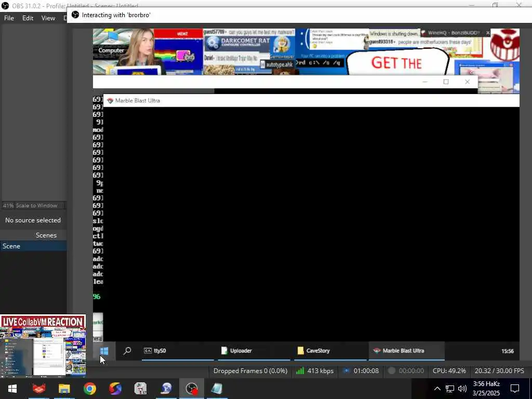Open the File menu in OBS
The width and height of the screenshot is (532, 399).
point(9,18)
